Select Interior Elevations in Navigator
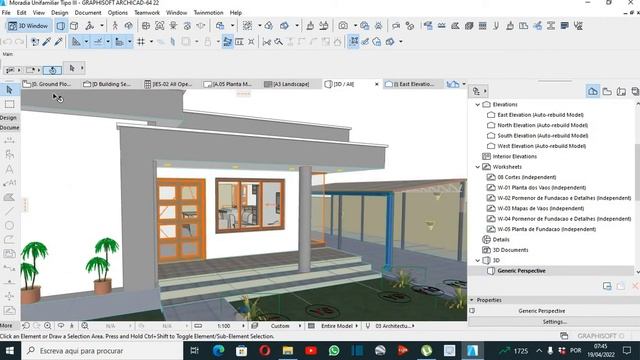Screen dimensions: 640x360 coord(514,157)
